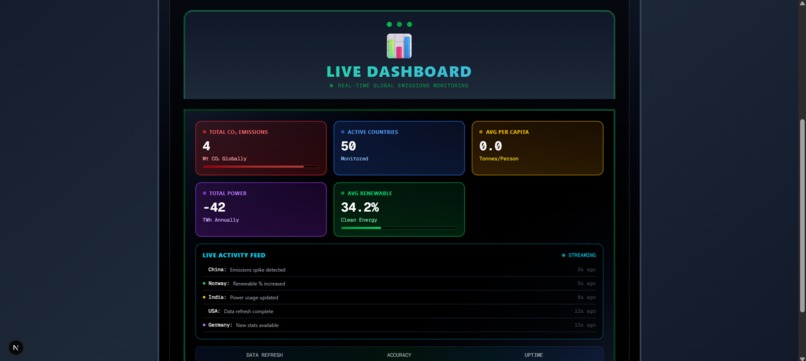Click the 2s ago timestamp

[587, 269]
